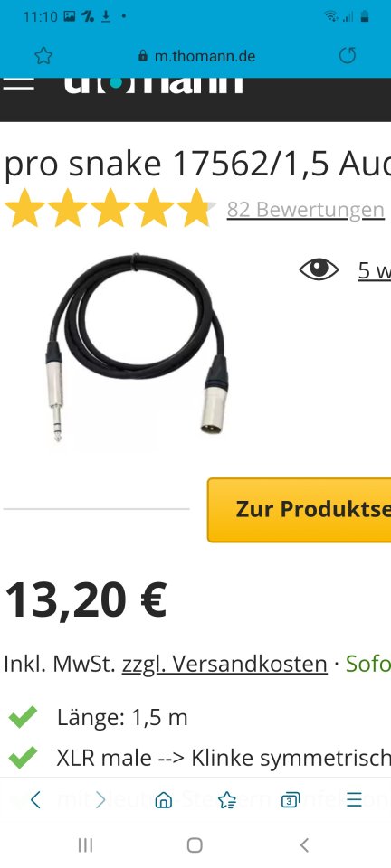Open pro snake 17562/1,5 product title
This screenshot has height=868, width=391.
(197, 164)
